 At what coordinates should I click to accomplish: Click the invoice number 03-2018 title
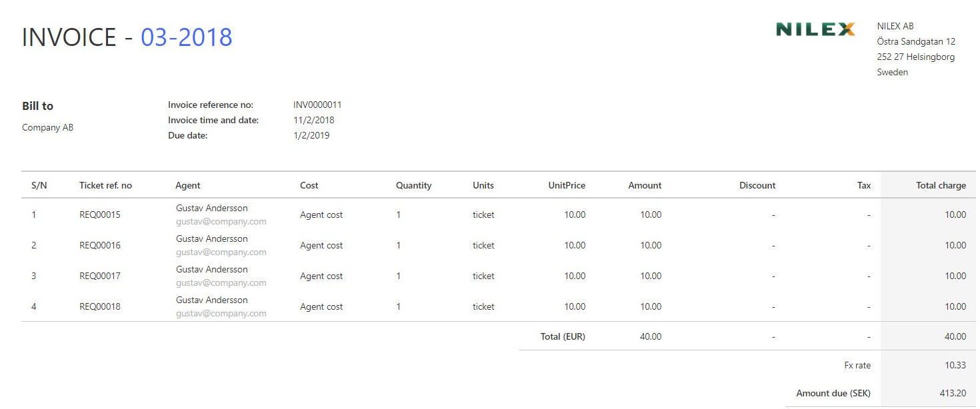187,37
